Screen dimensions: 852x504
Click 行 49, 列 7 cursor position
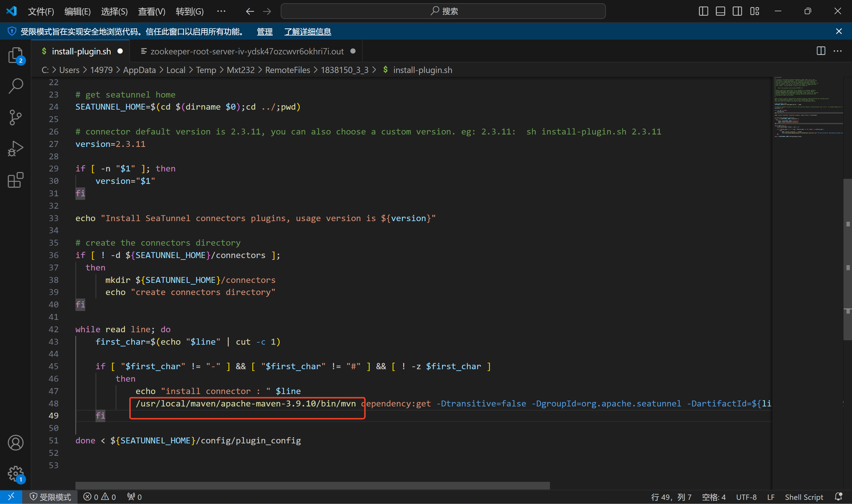[671, 497]
